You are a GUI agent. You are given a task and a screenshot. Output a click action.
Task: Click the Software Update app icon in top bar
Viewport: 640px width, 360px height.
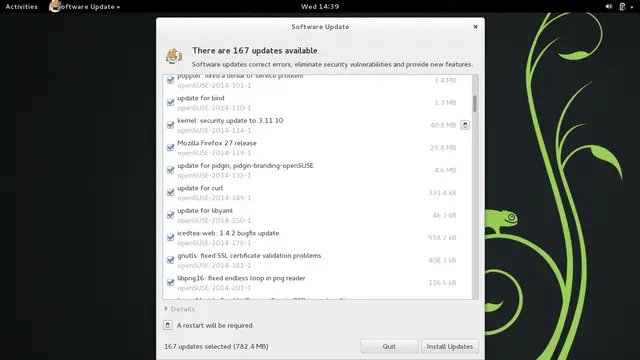[x=54, y=6]
